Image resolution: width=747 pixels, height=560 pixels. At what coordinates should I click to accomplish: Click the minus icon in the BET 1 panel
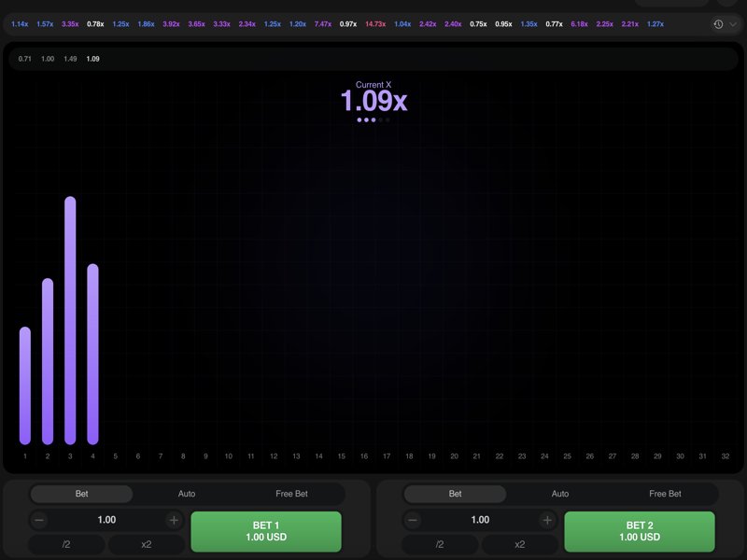click(39, 520)
